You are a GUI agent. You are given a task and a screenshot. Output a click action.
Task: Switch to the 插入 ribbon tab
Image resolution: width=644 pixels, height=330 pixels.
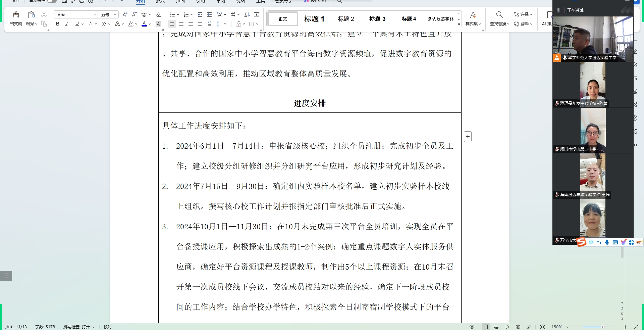pos(160,2)
